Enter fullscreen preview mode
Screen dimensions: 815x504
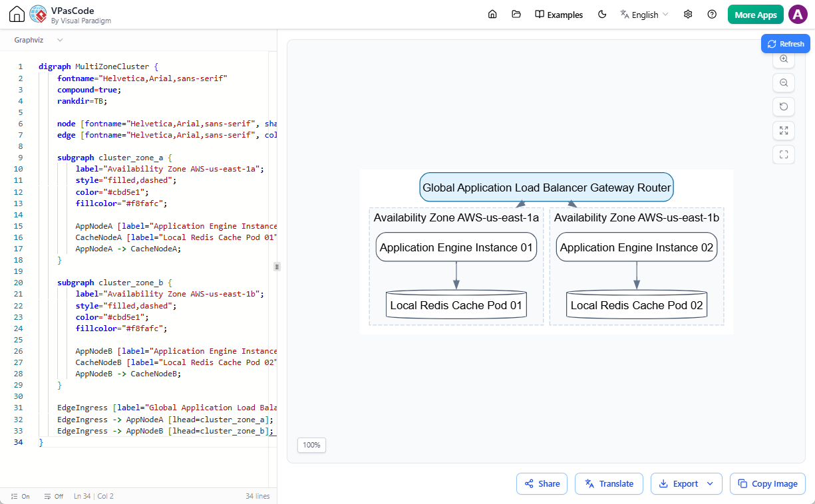pos(784,154)
